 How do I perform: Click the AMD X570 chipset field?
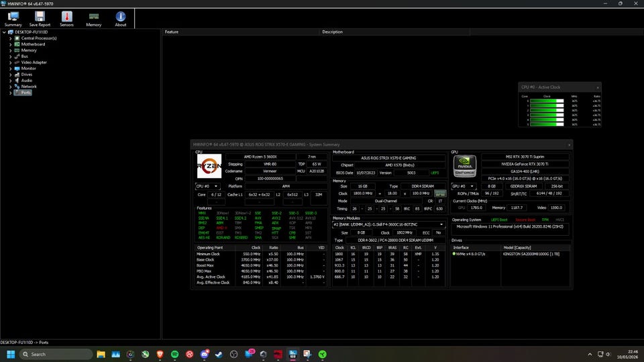[400, 165]
